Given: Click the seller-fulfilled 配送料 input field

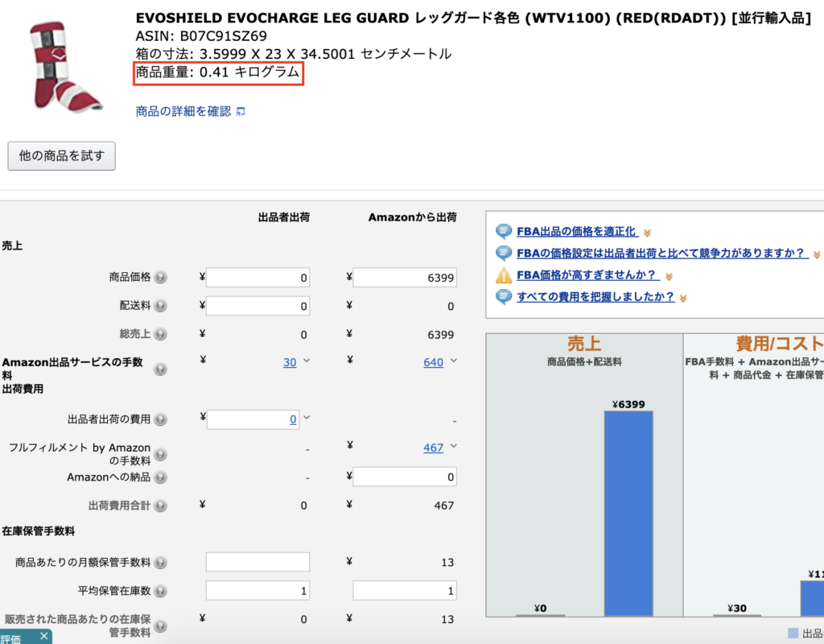Looking at the screenshot, I should tap(257, 306).
